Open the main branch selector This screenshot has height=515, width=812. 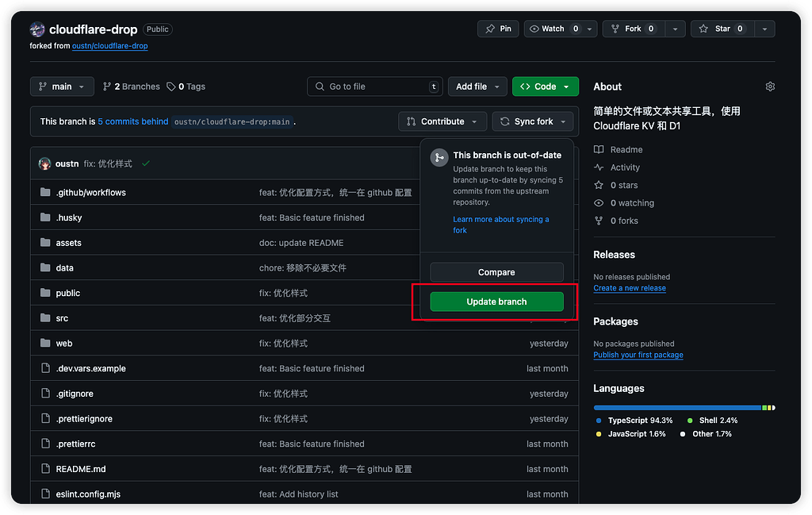coord(62,86)
